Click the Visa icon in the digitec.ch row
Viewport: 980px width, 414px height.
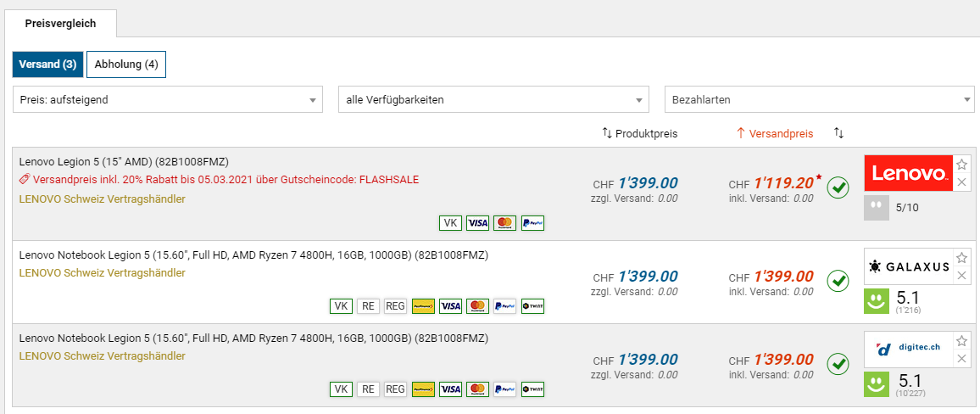[x=450, y=389]
